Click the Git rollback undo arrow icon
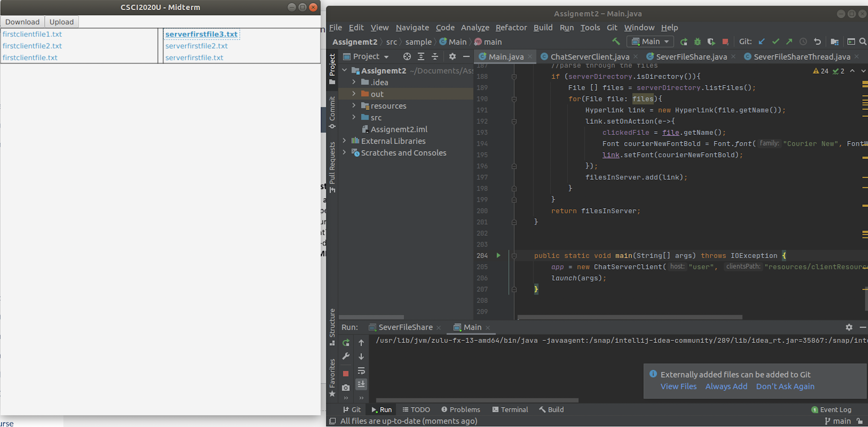The width and height of the screenshot is (868, 427). tap(817, 42)
